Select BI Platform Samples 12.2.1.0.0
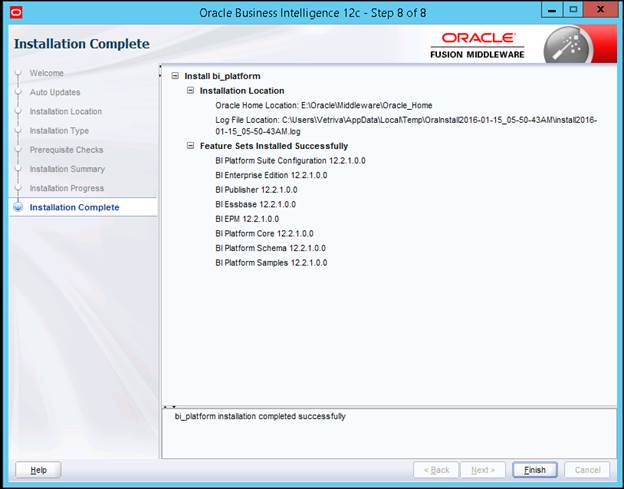Viewport: 624px width, 489px height. coord(271,263)
